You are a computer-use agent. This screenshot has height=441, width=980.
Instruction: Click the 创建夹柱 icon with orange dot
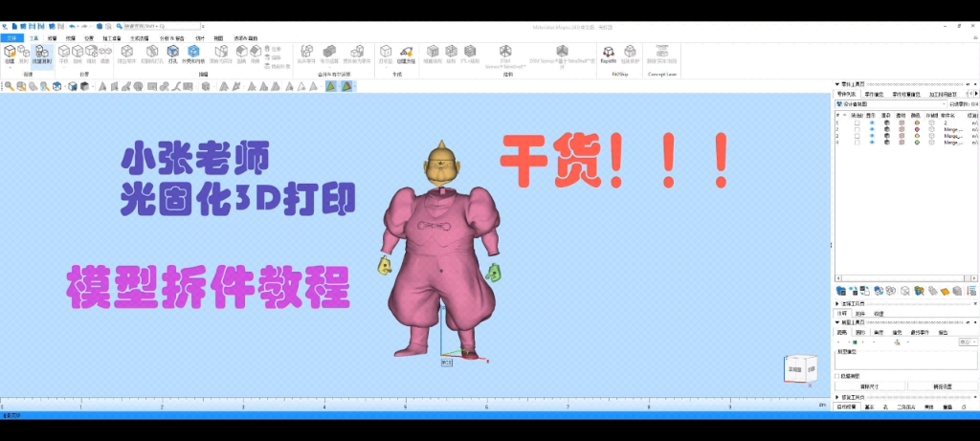(x=406, y=54)
